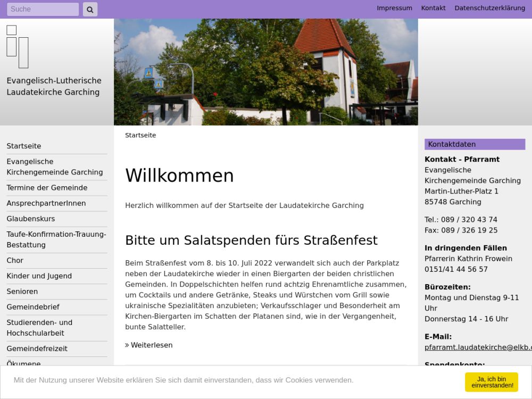532x399 pixels.
Task: Click the church logo icon
Action: pyautogui.click(x=18, y=47)
